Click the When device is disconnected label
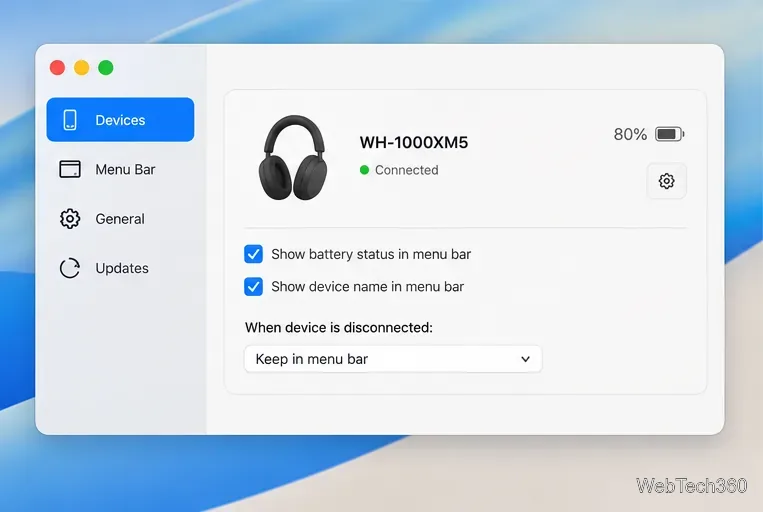The image size is (763, 512). pos(339,328)
